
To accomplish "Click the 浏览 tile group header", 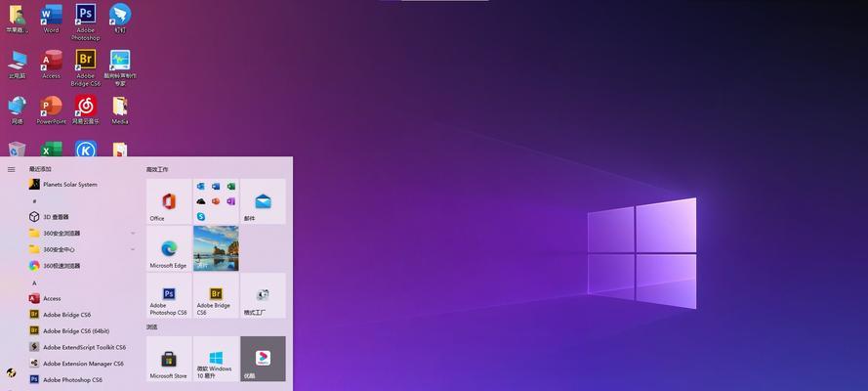I will [x=152, y=327].
